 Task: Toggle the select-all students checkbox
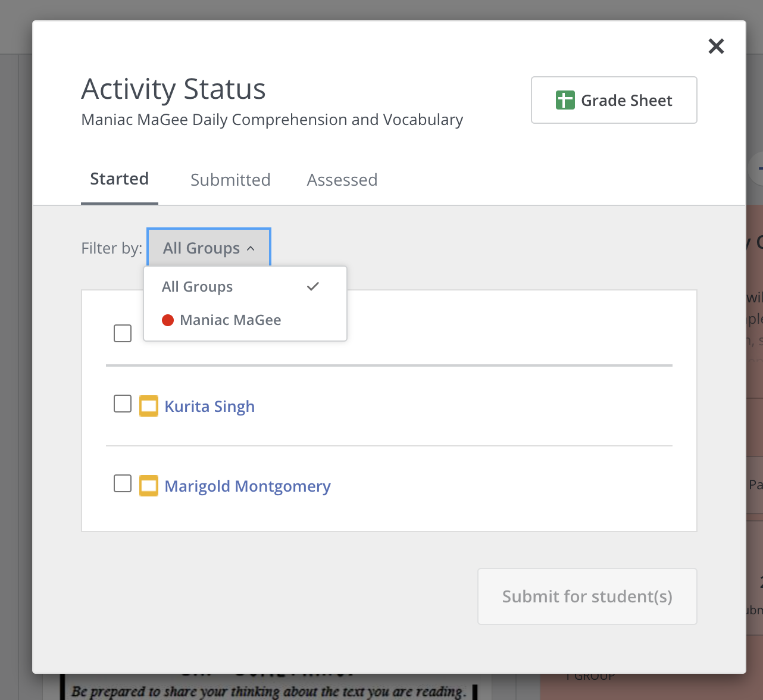(x=123, y=333)
